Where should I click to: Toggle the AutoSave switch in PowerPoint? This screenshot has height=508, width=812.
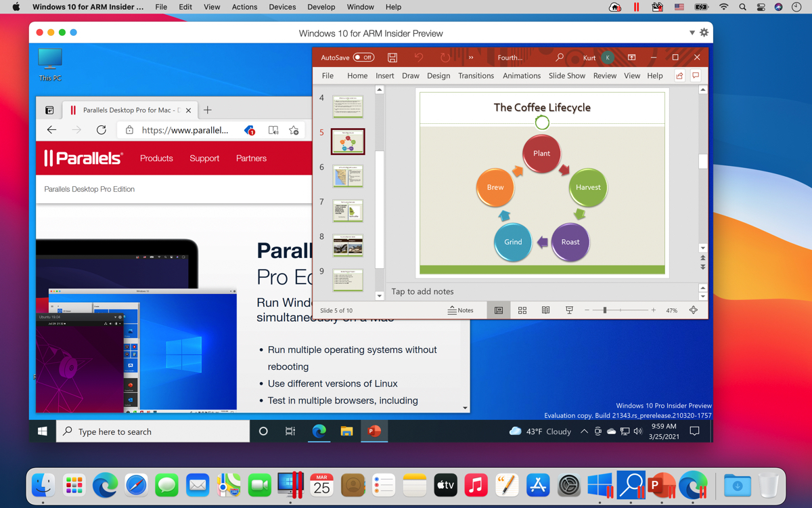364,58
